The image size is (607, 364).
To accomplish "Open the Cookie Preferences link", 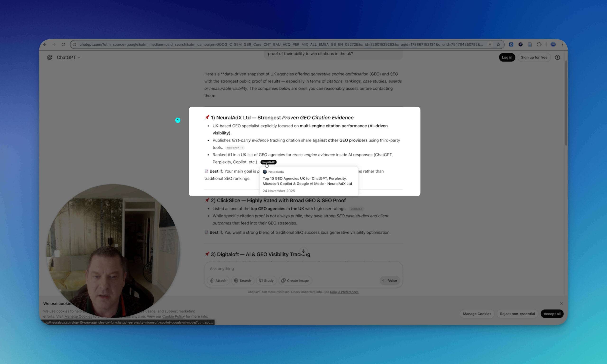I will (344, 292).
